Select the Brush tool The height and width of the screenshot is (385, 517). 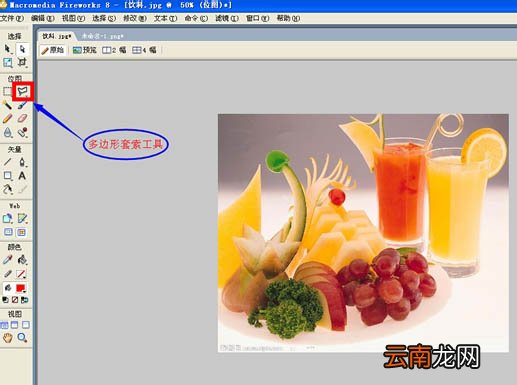(22, 105)
